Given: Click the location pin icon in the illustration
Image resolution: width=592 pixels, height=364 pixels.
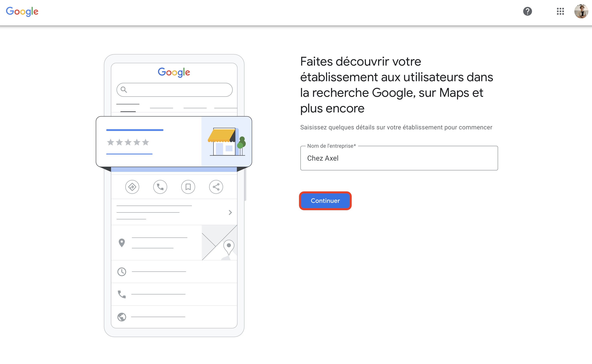Looking at the screenshot, I should pos(122,243).
